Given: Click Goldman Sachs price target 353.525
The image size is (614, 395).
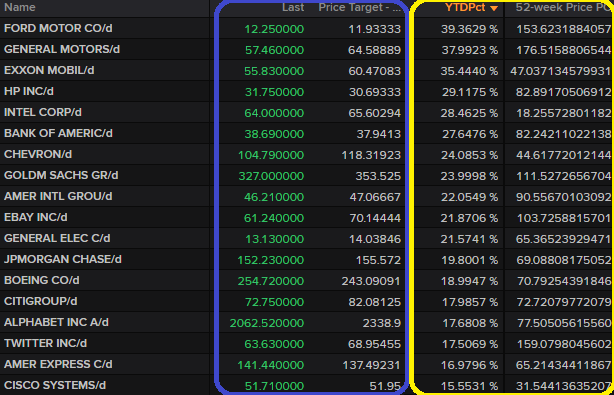Looking at the screenshot, I should tap(378, 176).
